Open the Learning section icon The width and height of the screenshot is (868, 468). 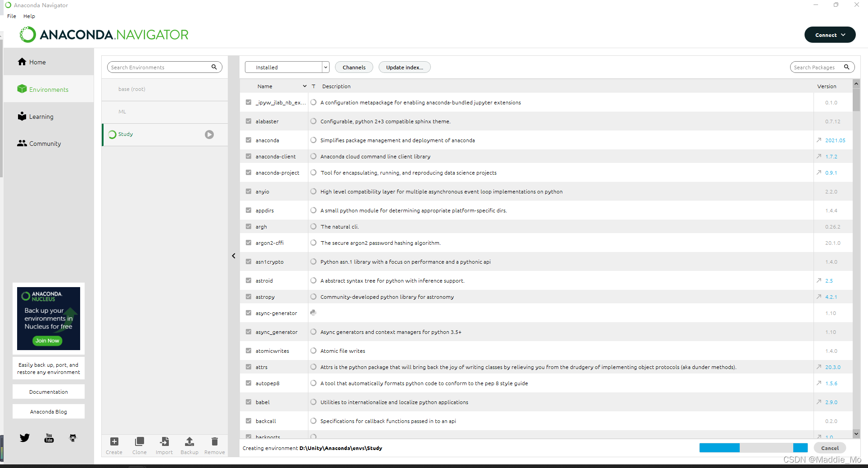(x=22, y=116)
